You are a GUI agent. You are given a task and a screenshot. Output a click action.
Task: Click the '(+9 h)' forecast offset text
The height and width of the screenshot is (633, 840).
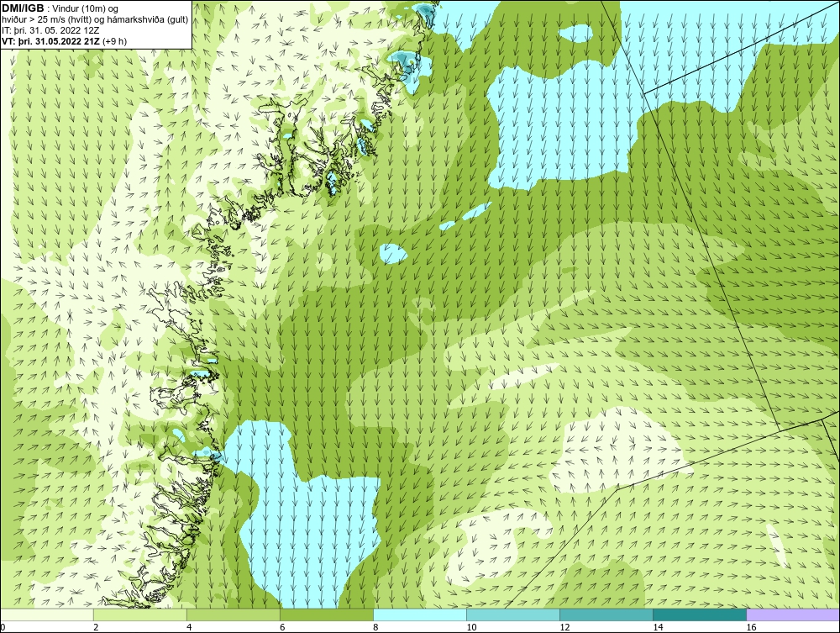[x=113, y=41]
